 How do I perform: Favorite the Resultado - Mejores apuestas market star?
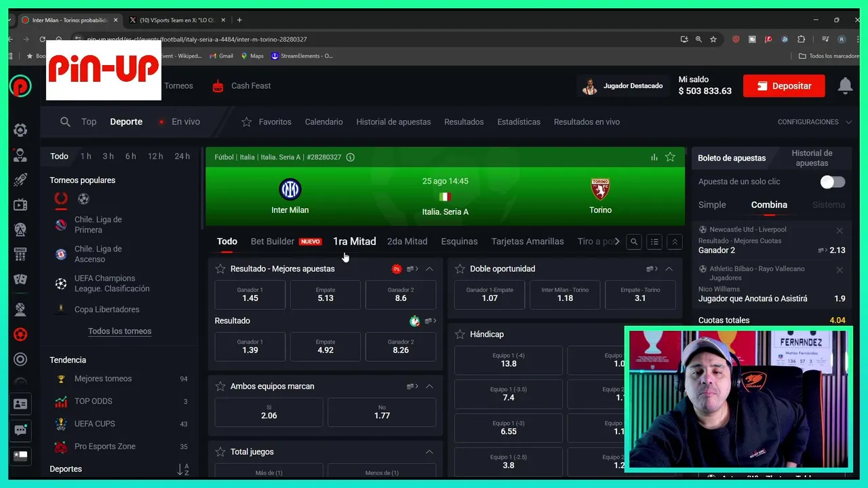220,269
